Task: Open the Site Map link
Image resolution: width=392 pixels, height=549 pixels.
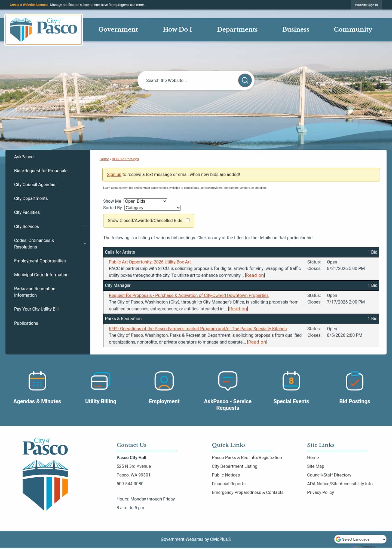Action: 316,466
